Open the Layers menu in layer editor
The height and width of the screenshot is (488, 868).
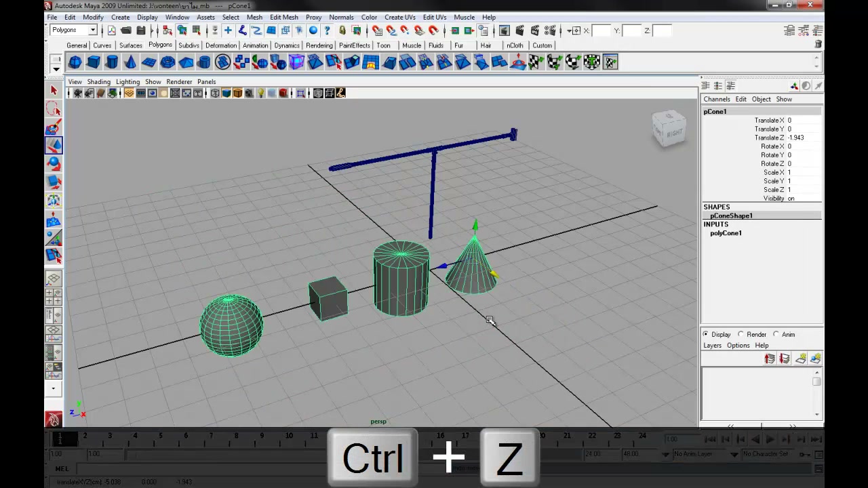tap(712, 345)
